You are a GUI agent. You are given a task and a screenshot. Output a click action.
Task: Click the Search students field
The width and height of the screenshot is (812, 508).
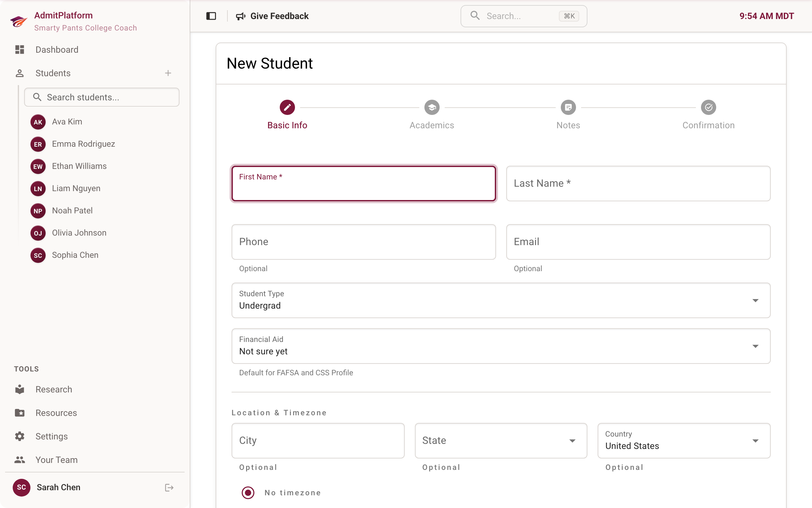102,97
